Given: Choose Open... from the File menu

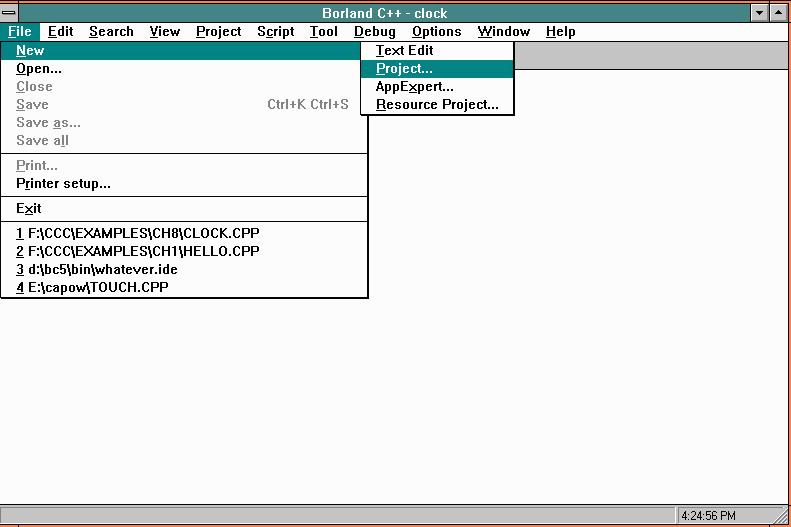Looking at the screenshot, I should 184,69.
